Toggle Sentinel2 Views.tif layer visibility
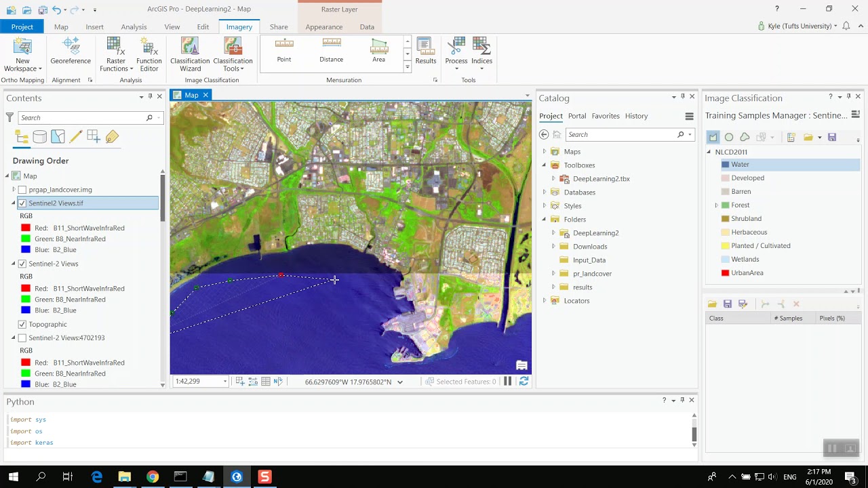 click(x=22, y=203)
